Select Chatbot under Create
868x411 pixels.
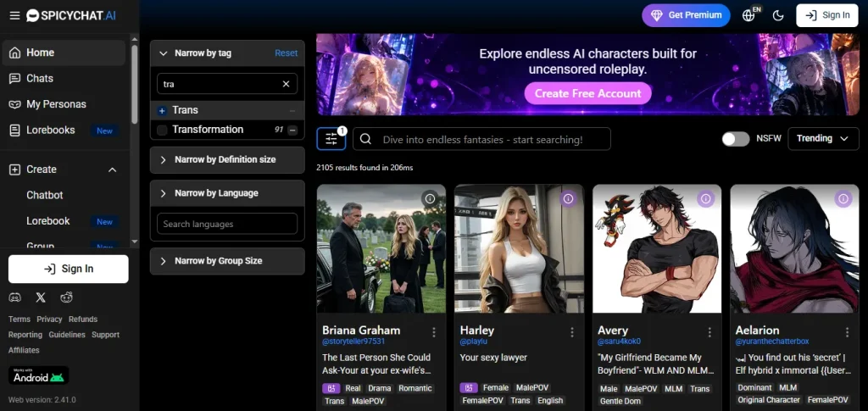[45, 195]
